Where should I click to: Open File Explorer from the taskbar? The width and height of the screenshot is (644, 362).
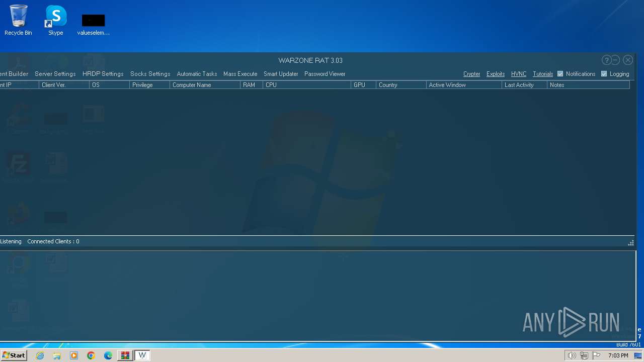pos(57,355)
